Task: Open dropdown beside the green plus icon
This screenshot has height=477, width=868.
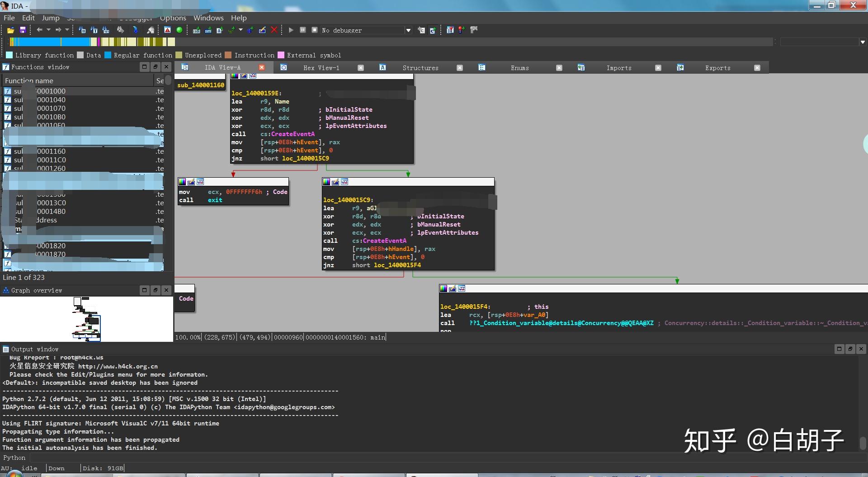Action: pyautogui.click(x=241, y=30)
